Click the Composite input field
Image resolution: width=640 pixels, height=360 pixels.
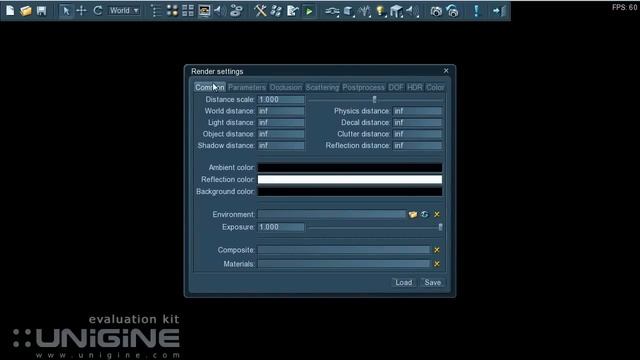point(344,250)
